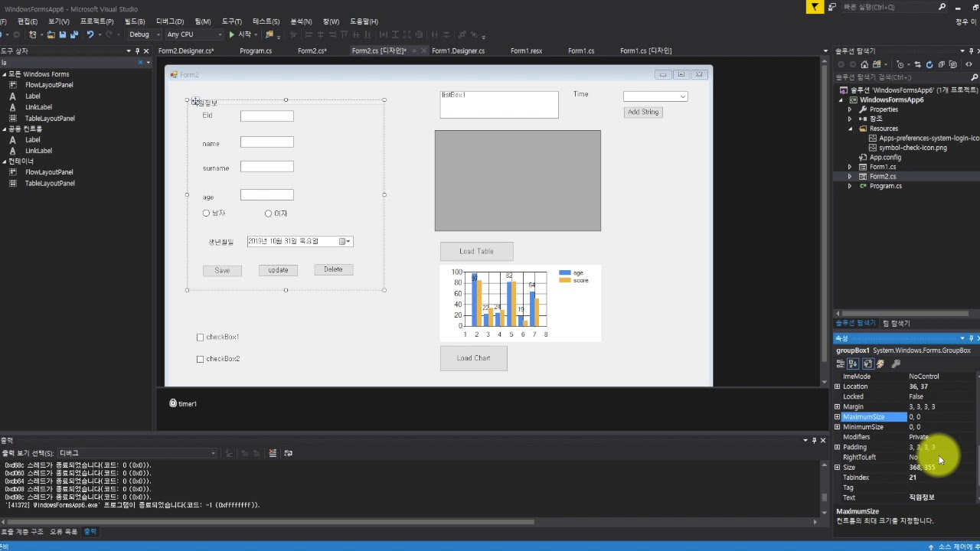The width and height of the screenshot is (980, 551).
Task: Toggle word wrap icon in Output panel
Action: (288, 453)
